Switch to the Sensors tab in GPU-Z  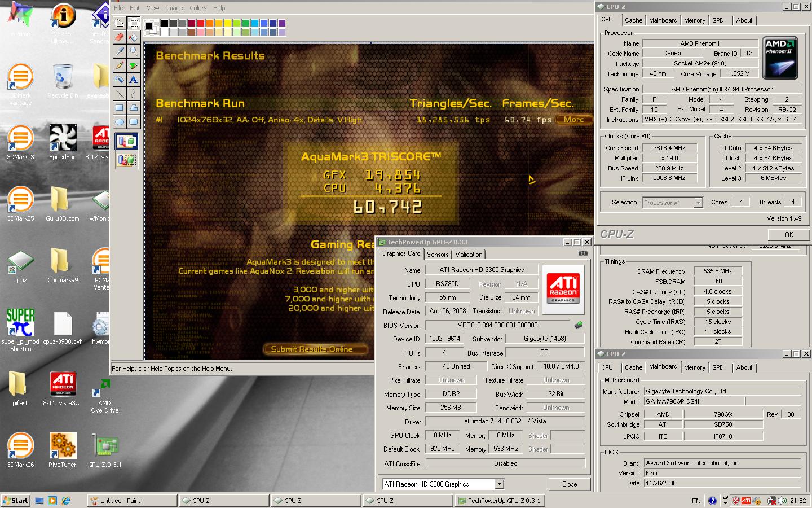coord(438,255)
